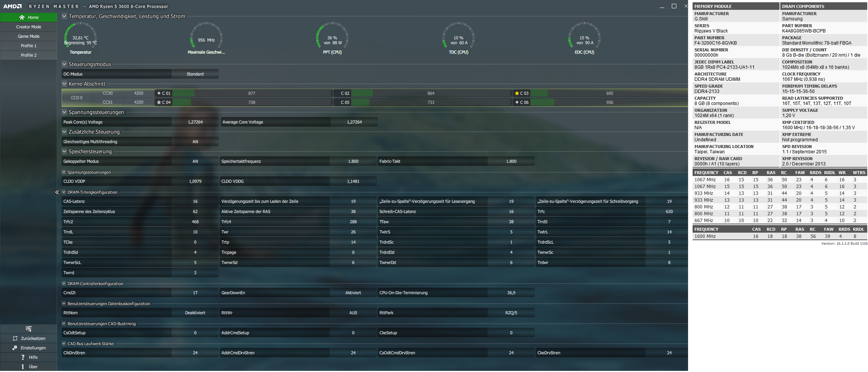Collapse the CAD Bus Laufwerk Stärke section
Viewport: 868px width, 372px height.
click(64, 344)
